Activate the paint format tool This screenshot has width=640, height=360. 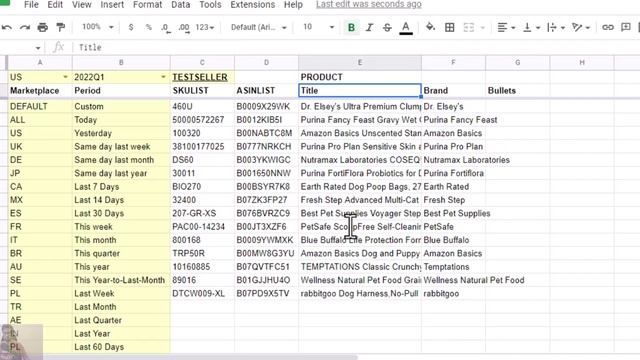click(x=60, y=27)
